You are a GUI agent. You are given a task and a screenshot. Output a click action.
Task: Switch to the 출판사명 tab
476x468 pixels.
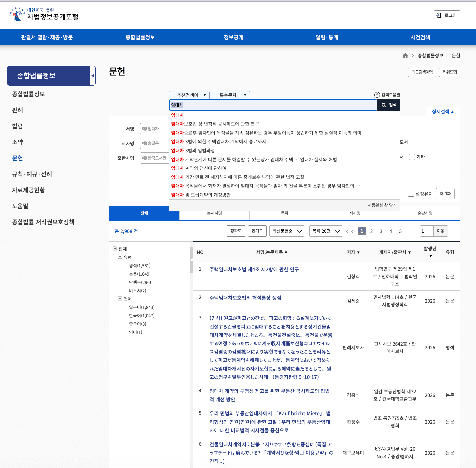(425, 213)
